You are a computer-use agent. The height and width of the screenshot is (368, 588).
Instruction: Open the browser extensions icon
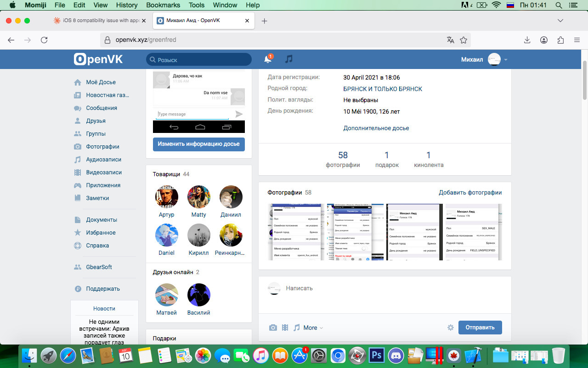560,40
